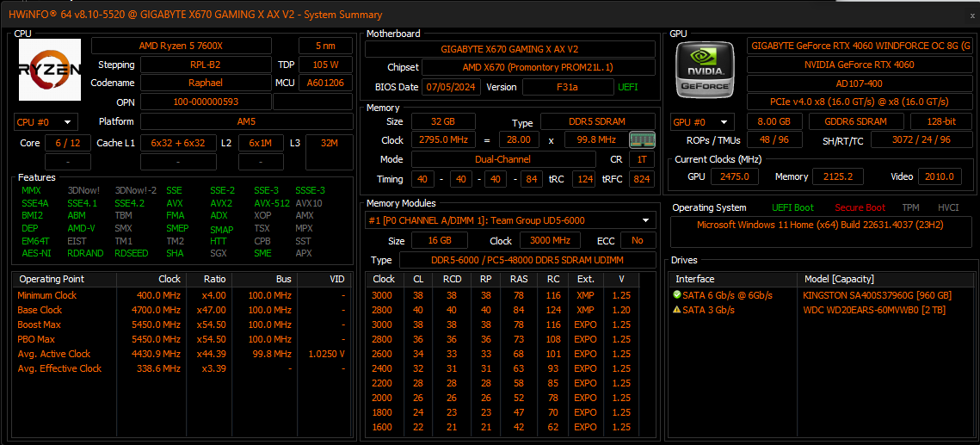This screenshot has height=445, width=980.
Task: Click the AMD Ryzen 5 7600X name field
Action: 182,46
